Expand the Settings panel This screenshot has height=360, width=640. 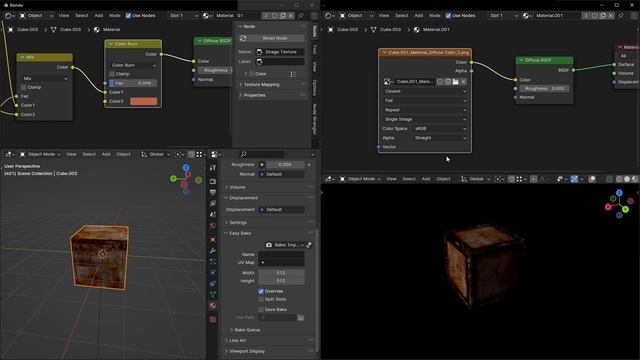238,222
